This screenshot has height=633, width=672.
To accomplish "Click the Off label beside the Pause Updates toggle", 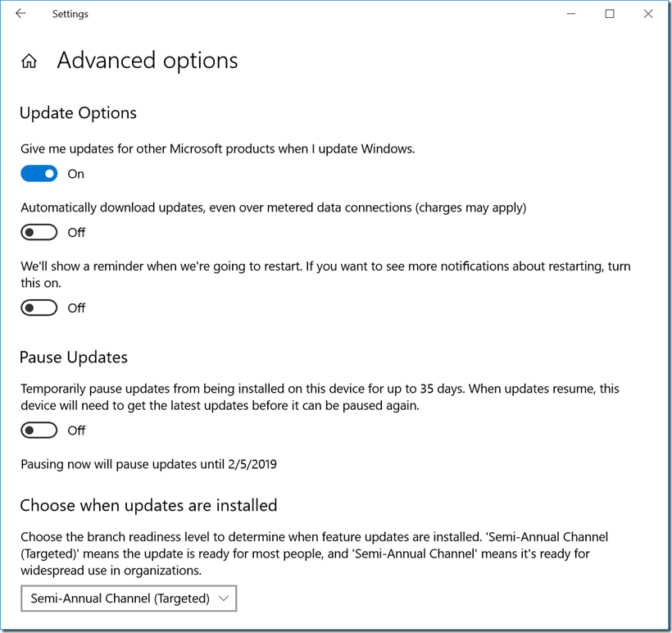I will 76,430.
